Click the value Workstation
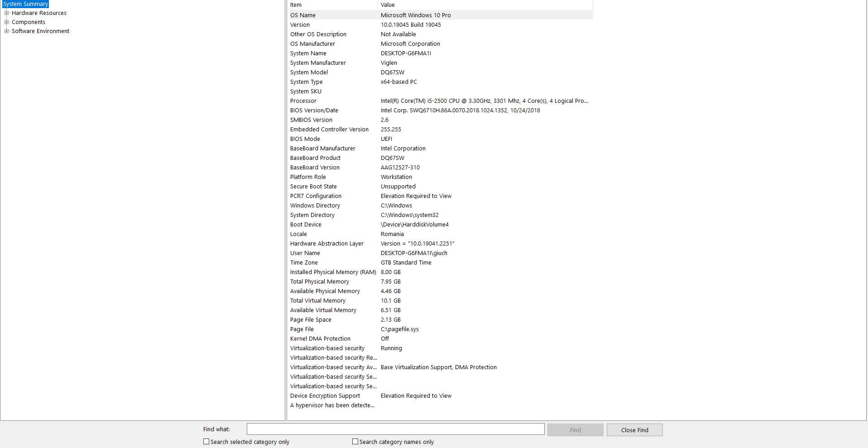 [x=396, y=177]
